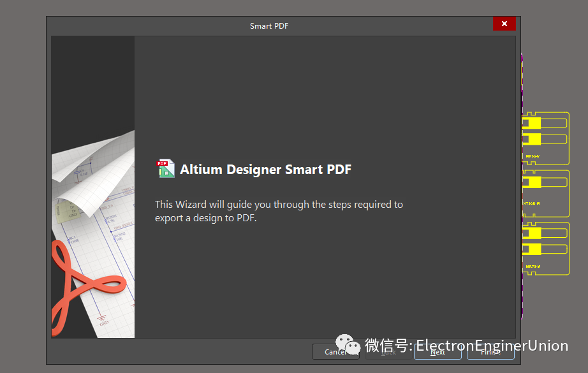Viewport: 588px width, 373px height.
Task: Click the upper pad of the bottom connector
Action: tap(532, 232)
